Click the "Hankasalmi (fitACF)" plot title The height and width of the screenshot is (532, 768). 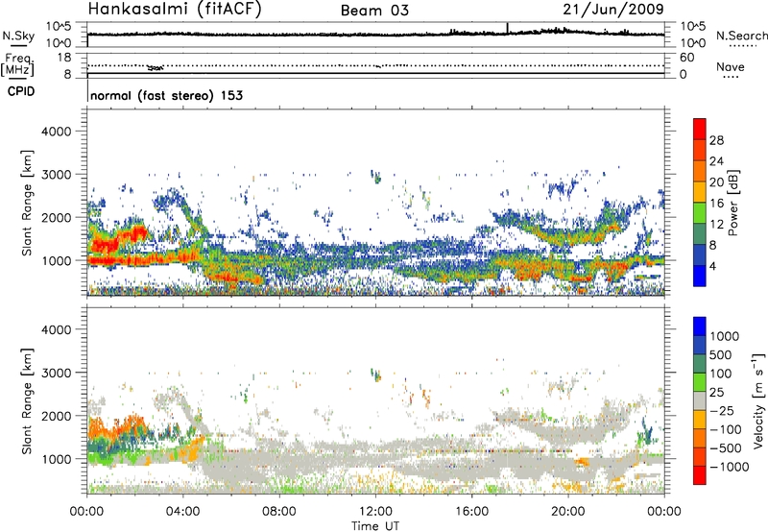coord(175,10)
